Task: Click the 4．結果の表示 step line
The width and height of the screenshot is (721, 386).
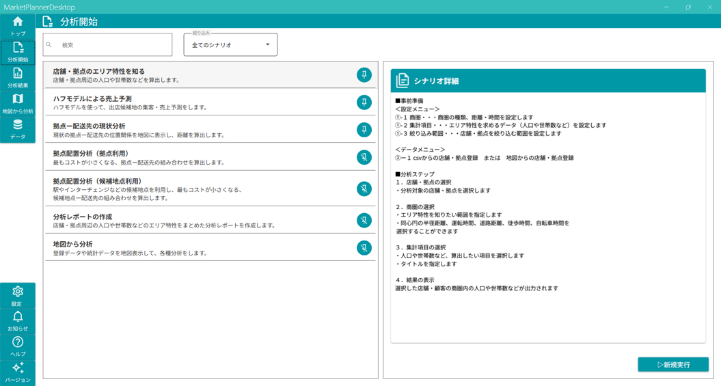Action: (415, 280)
